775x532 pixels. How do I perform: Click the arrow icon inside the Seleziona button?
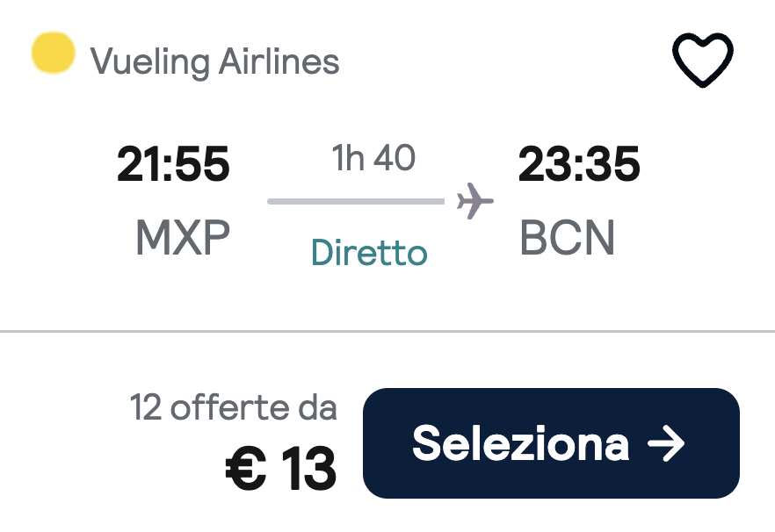(x=668, y=444)
